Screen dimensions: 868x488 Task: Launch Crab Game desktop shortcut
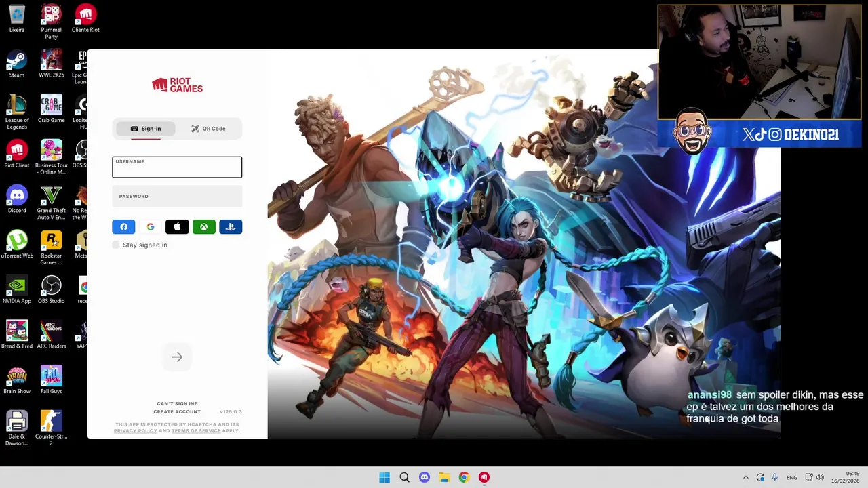(52, 110)
